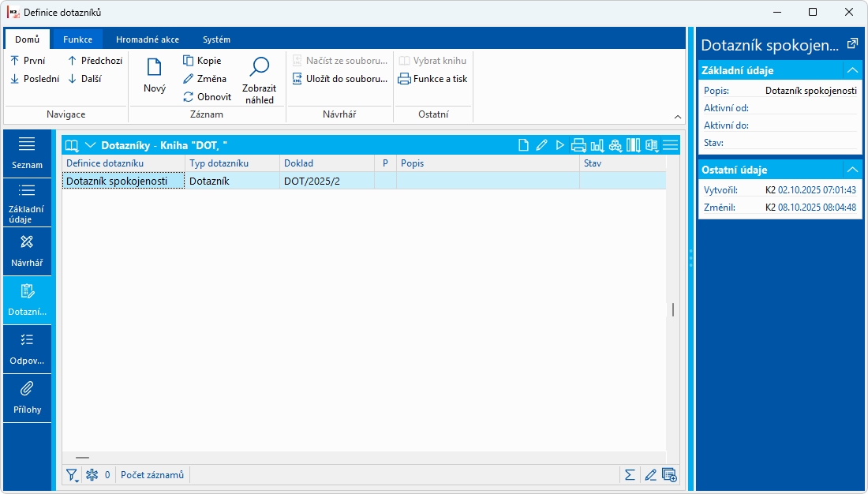
Task: Click the horizontal scrollbar thumb under list
Action: (x=83, y=458)
